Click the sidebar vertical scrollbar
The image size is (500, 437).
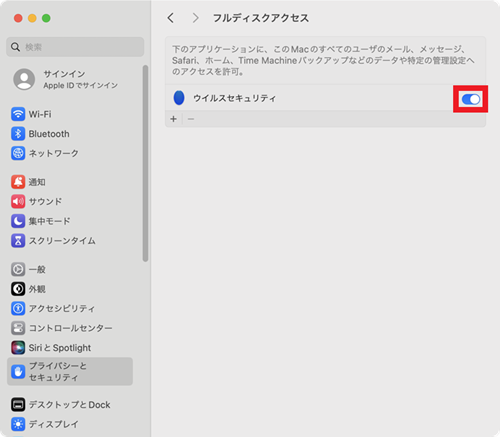coord(145,163)
